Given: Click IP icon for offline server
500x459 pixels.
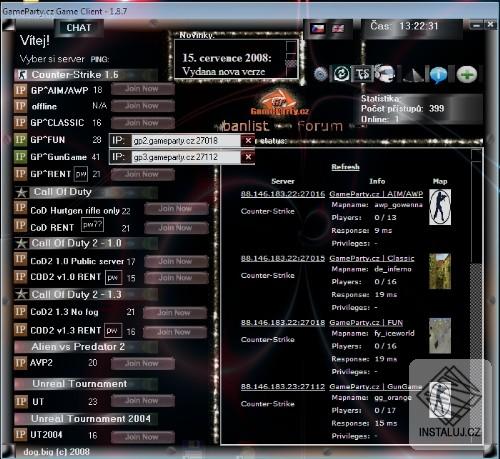Looking at the screenshot, I should point(20,106).
